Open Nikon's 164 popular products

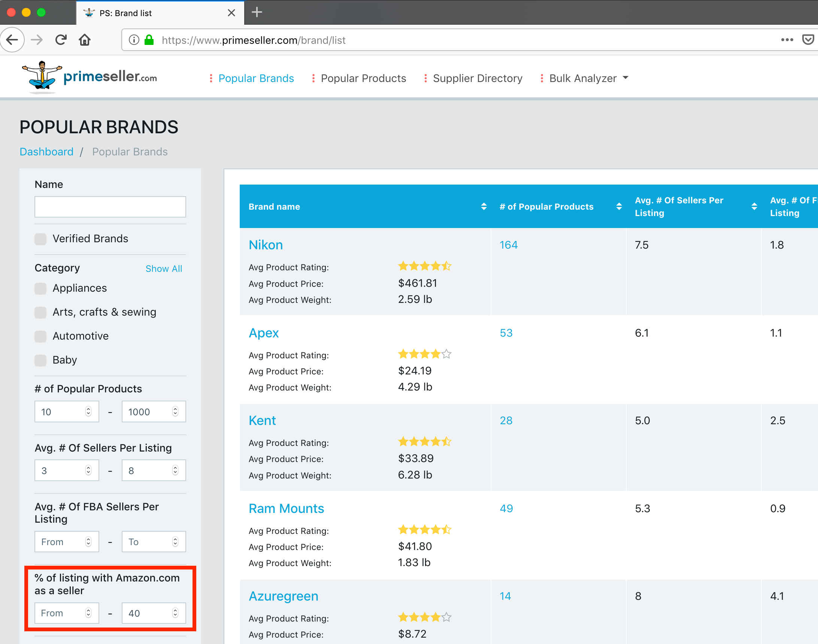508,245
